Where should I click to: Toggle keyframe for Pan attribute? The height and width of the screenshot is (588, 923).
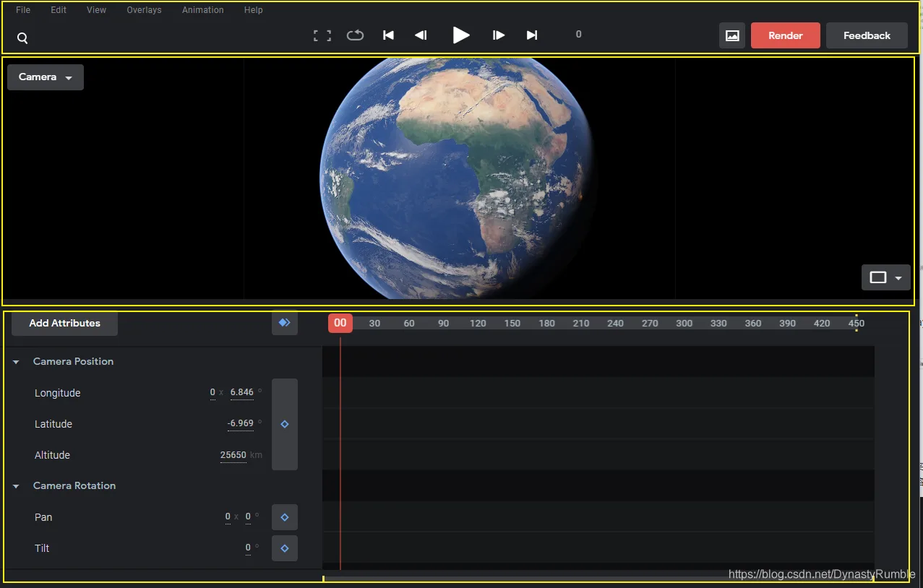pos(285,517)
